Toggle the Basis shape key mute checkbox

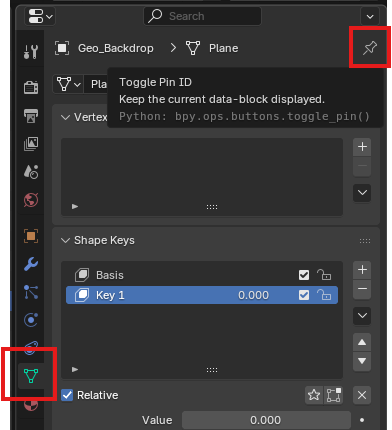(304, 275)
